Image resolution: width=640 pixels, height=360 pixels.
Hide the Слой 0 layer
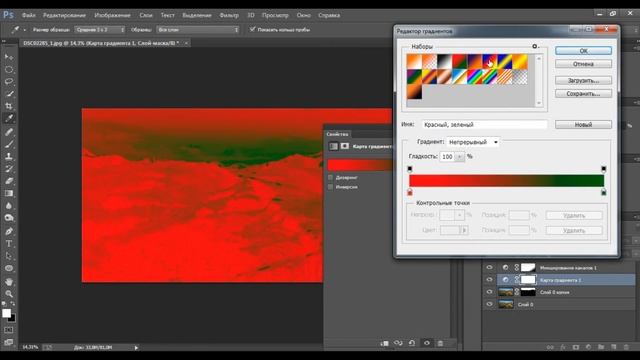click(489, 304)
